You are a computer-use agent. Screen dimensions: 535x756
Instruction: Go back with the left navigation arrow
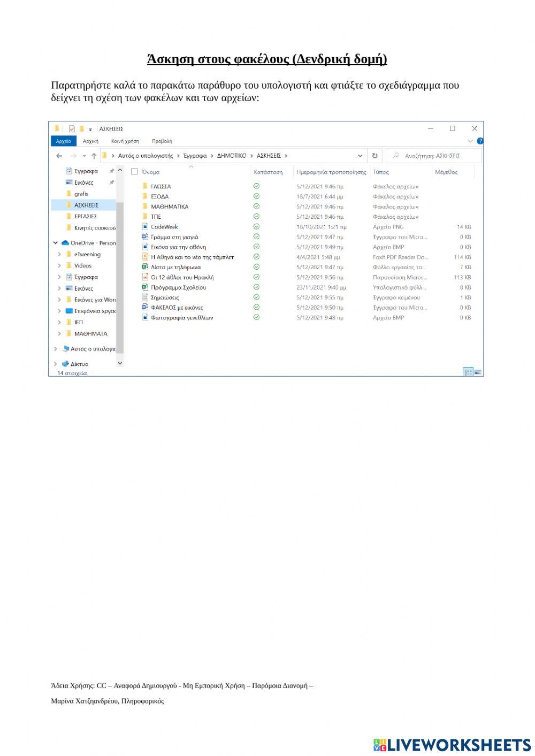(59, 156)
